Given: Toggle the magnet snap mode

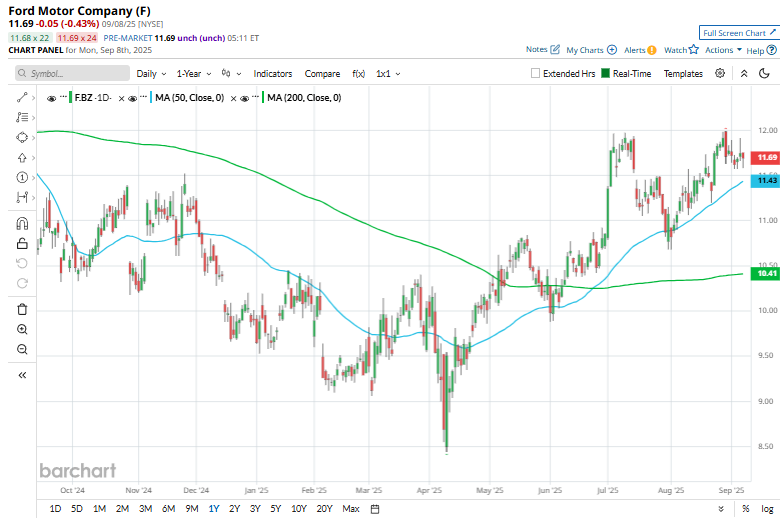Looking at the screenshot, I should click(x=22, y=223).
